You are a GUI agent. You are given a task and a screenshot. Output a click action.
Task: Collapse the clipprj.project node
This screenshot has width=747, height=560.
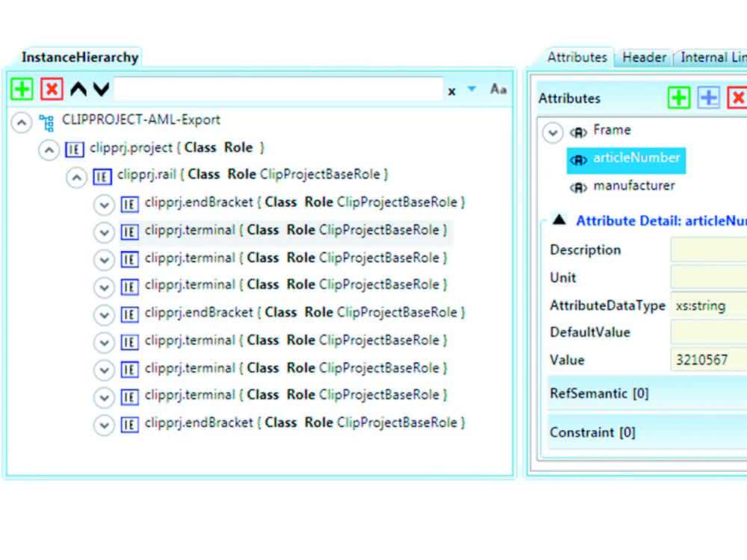[49, 150]
